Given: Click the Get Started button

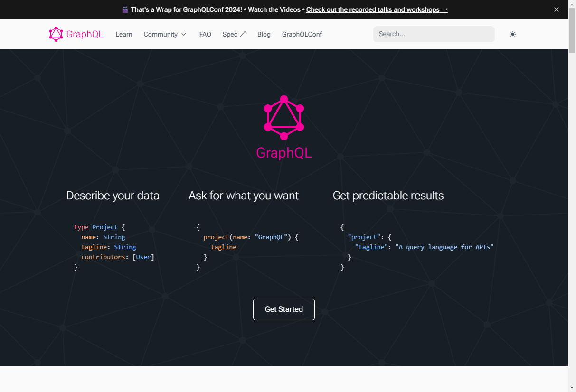Looking at the screenshot, I should coord(284,309).
